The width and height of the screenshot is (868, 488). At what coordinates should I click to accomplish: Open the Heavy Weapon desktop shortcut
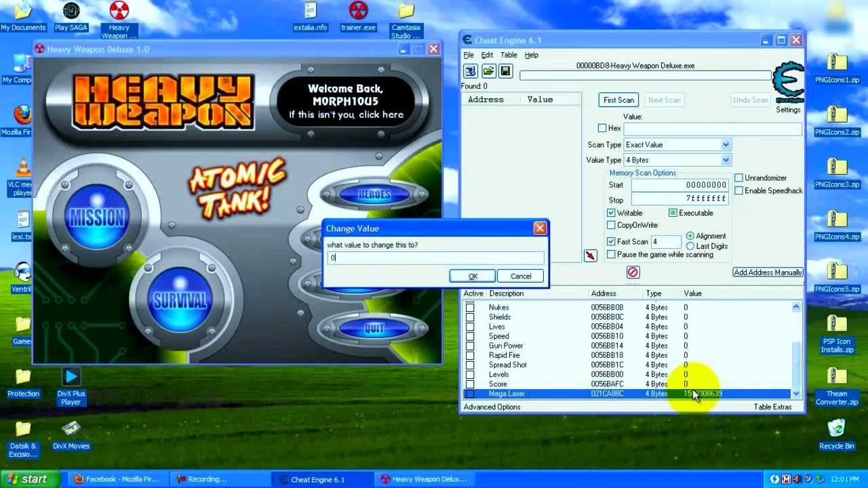pyautogui.click(x=119, y=20)
